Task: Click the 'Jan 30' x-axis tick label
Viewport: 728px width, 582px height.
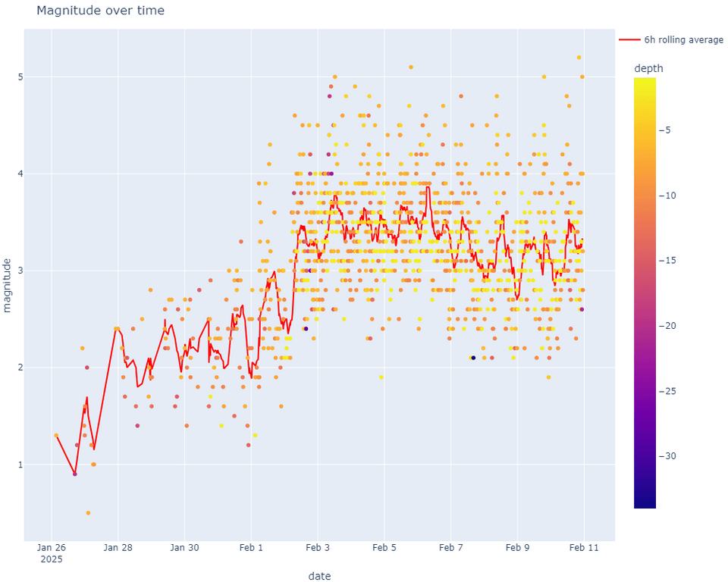Action: pyautogui.click(x=184, y=548)
